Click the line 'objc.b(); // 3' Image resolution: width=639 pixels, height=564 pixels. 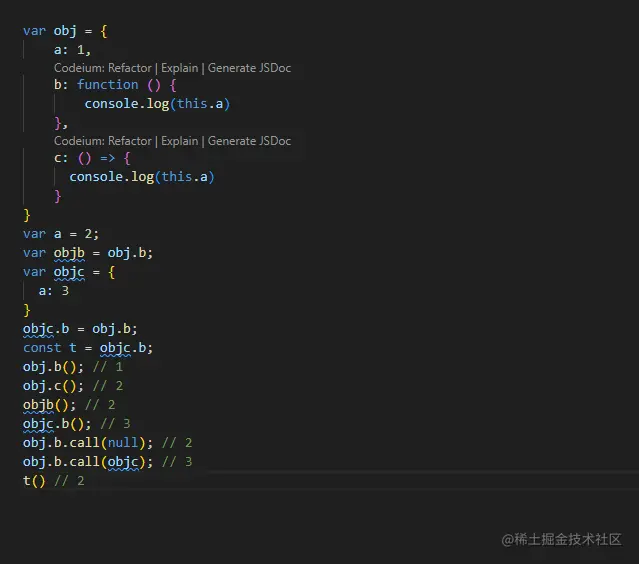point(77,424)
